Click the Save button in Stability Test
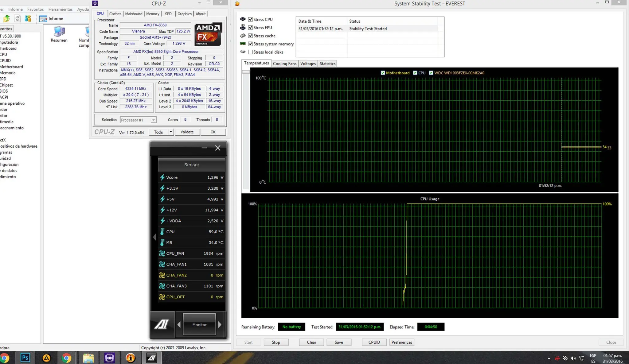Viewport: 629px width, 364px height. [x=339, y=342]
